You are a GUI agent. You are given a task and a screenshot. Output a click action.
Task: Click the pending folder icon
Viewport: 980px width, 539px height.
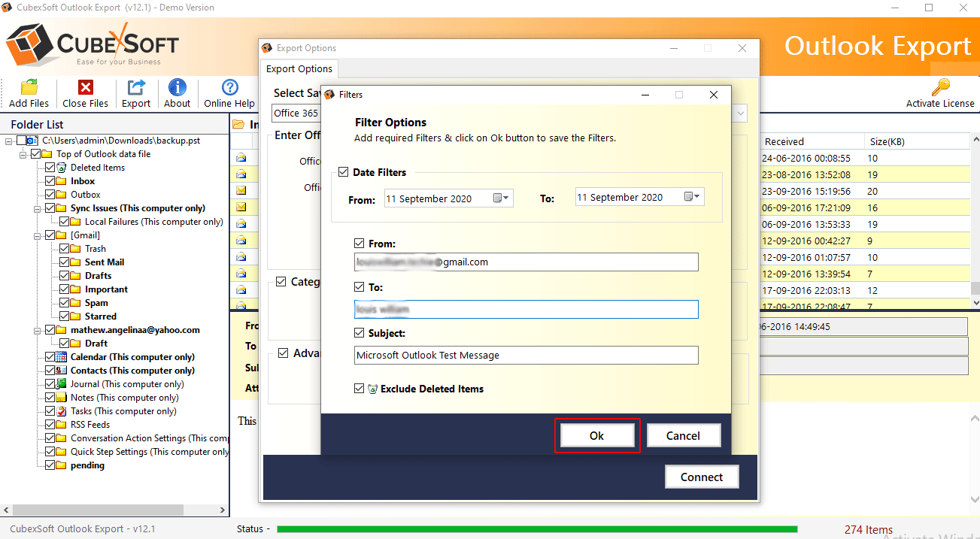(x=62, y=465)
